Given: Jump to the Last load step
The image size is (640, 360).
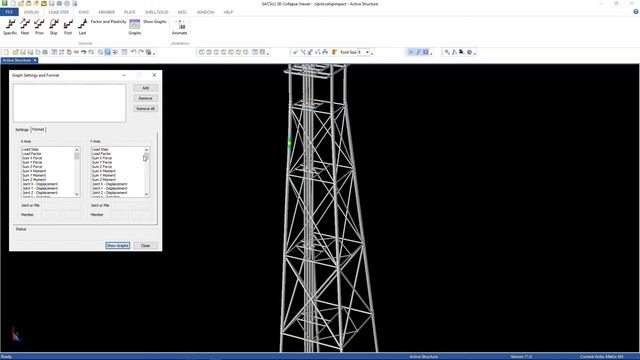Looking at the screenshot, I should (x=82, y=27).
